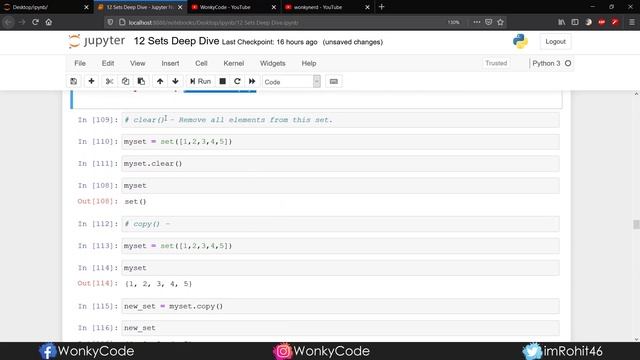Screen dimensions: 640x360
Task: Click the tracking protection shield icon
Action: click(110, 22)
